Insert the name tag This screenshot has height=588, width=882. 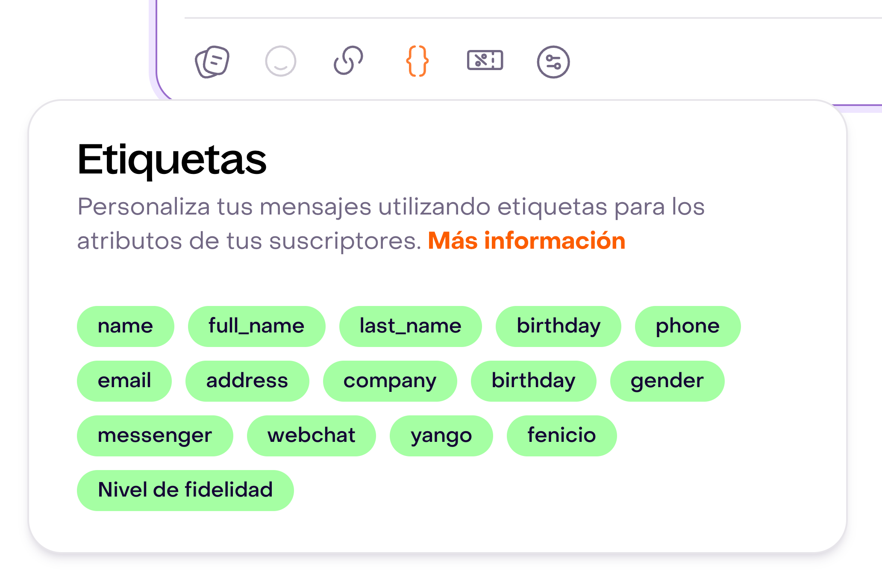pos(126,326)
